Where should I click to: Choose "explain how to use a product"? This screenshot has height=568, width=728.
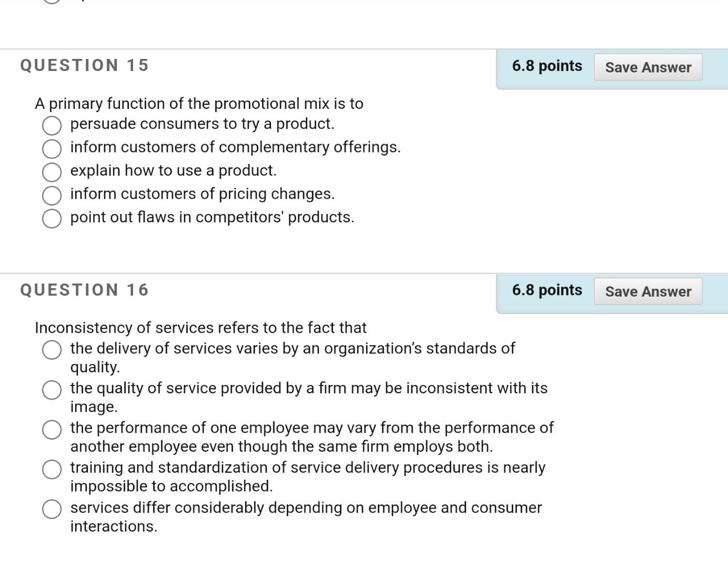52,172
